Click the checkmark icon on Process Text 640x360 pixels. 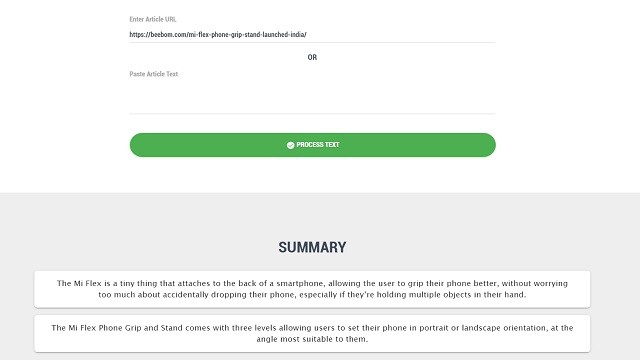tap(290, 145)
